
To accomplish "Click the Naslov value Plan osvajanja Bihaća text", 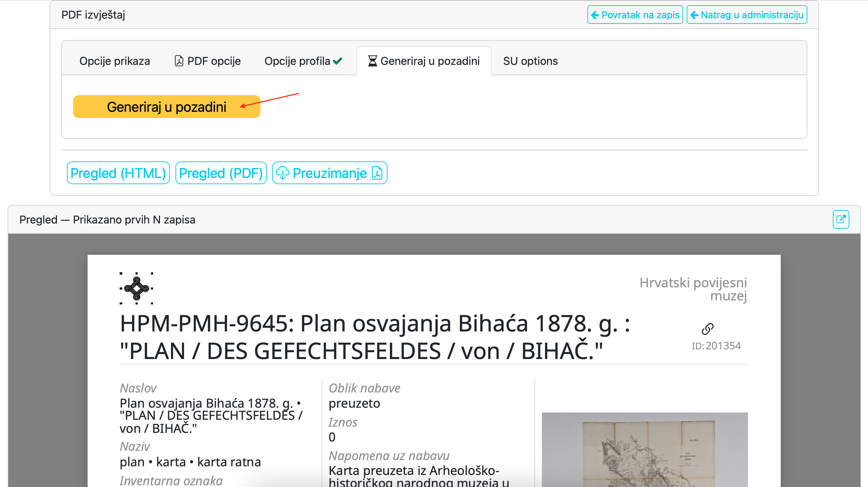I will tap(211, 416).
